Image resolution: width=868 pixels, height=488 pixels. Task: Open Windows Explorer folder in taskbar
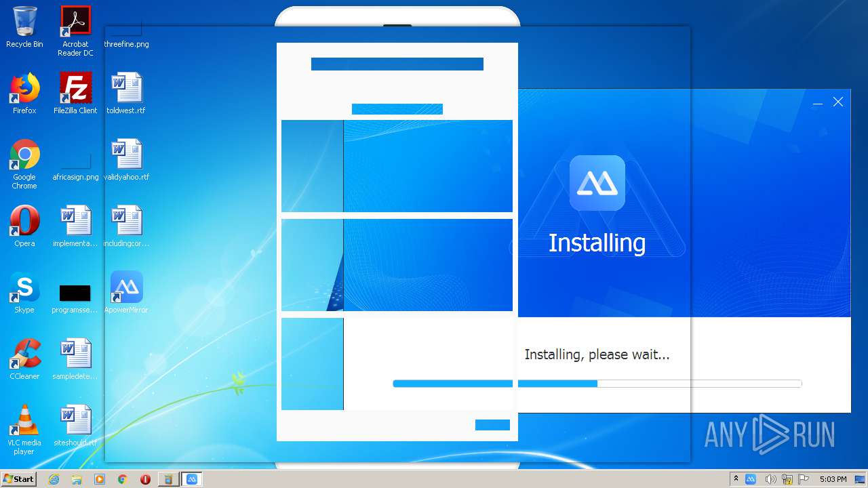(77, 479)
